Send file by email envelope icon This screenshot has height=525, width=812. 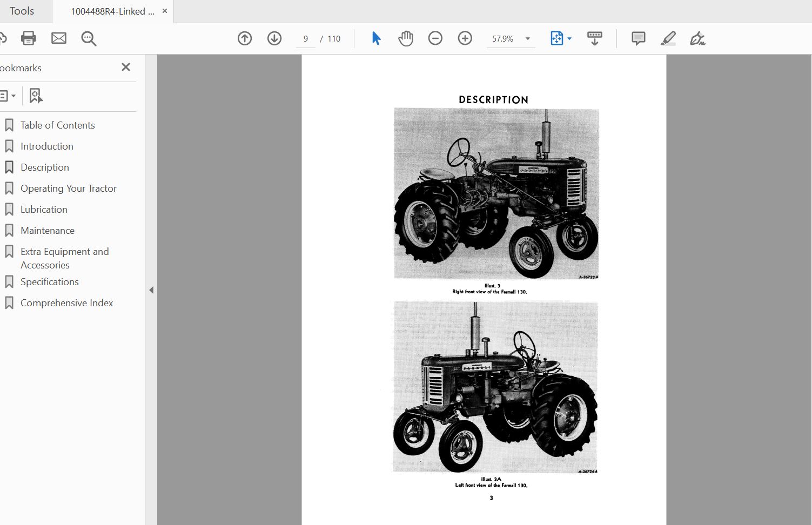[x=59, y=38]
